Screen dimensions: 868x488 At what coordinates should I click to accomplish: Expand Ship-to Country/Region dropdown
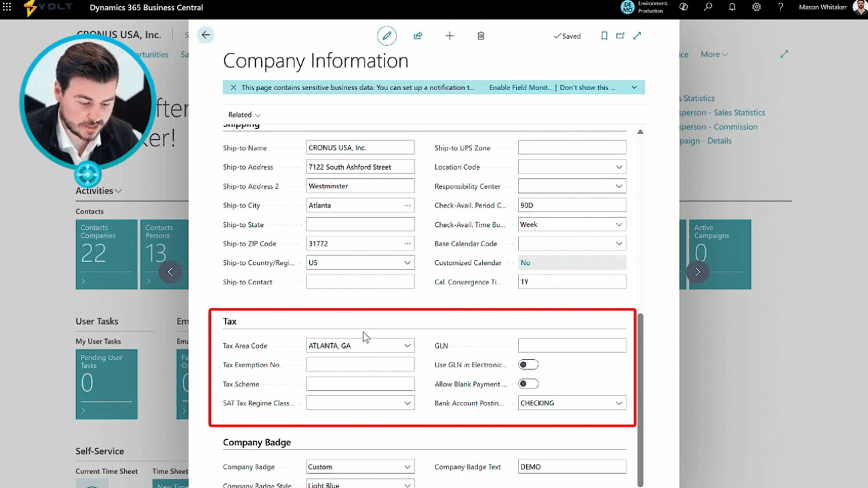click(x=407, y=263)
